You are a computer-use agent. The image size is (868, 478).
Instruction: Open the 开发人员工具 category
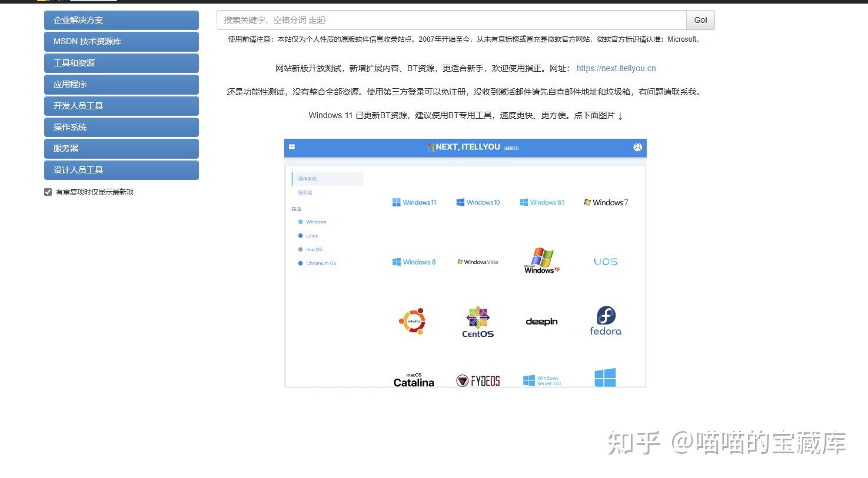point(121,106)
